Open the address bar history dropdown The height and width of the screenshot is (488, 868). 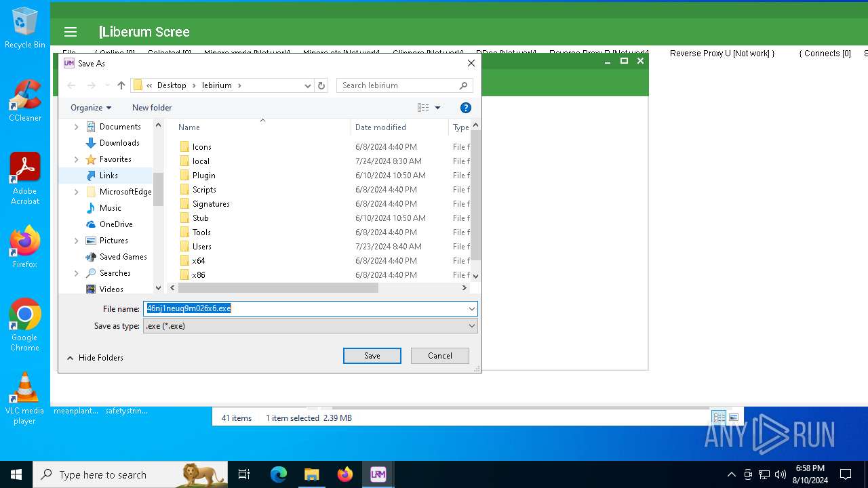[x=307, y=85]
